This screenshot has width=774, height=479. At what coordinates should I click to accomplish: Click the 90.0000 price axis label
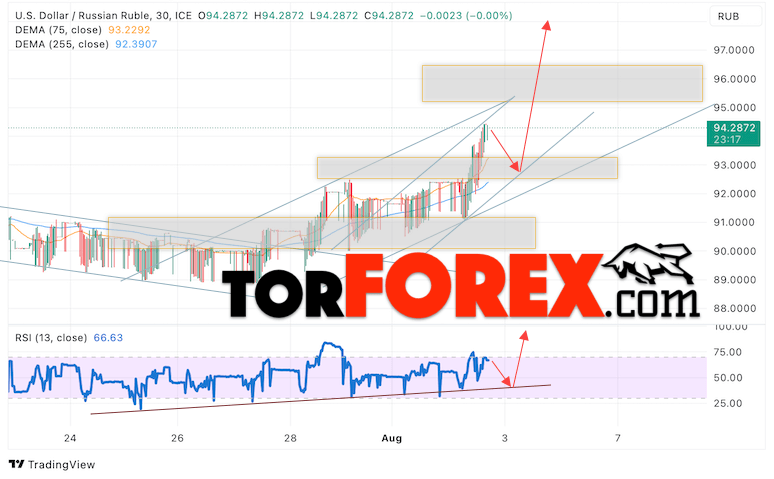point(734,251)
